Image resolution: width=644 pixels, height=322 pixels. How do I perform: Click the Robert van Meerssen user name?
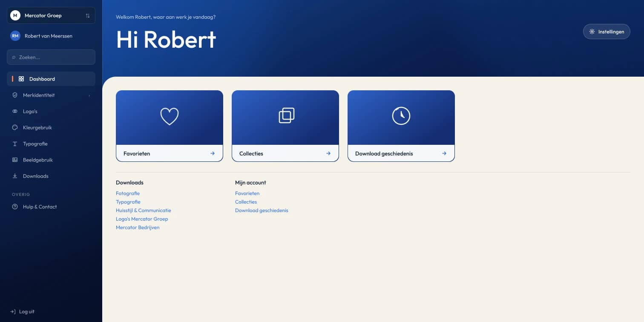point(49,36)
